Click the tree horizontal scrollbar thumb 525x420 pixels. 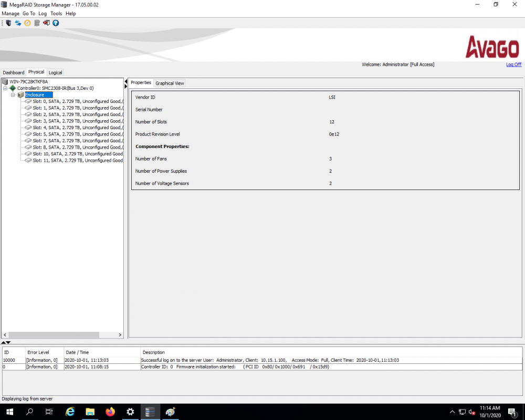click(54, 335)
